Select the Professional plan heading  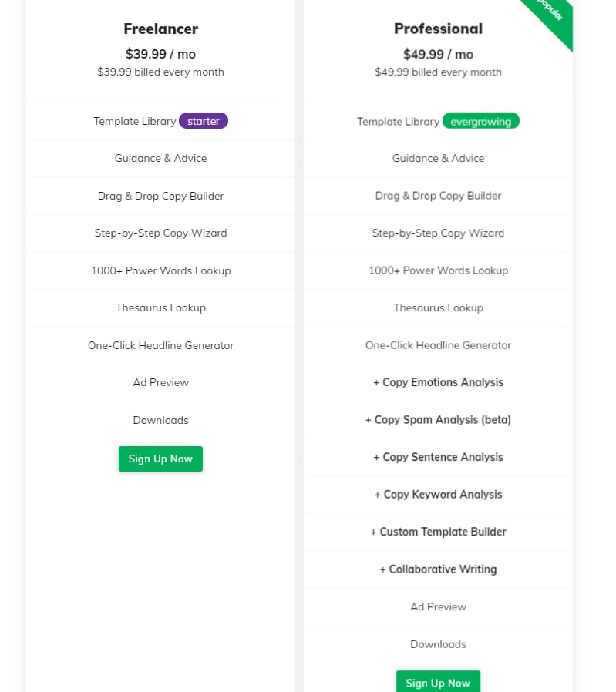pyautogui.click(x=438, y=29)
